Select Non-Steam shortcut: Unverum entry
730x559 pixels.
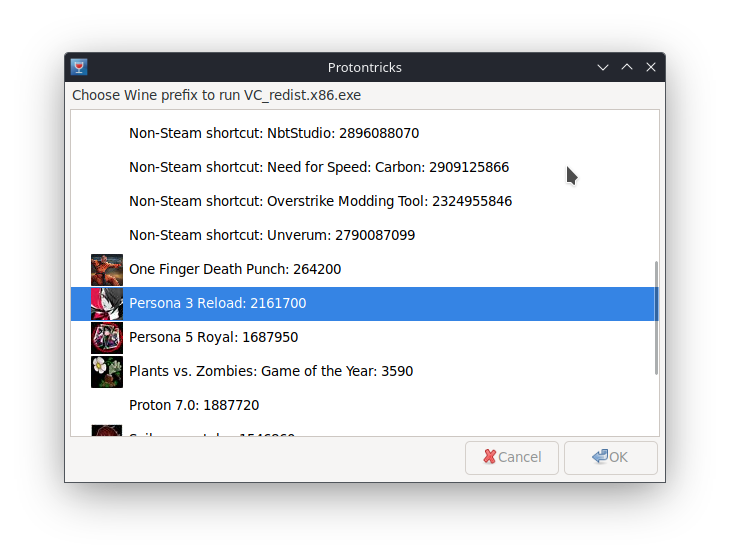point(365,235)
